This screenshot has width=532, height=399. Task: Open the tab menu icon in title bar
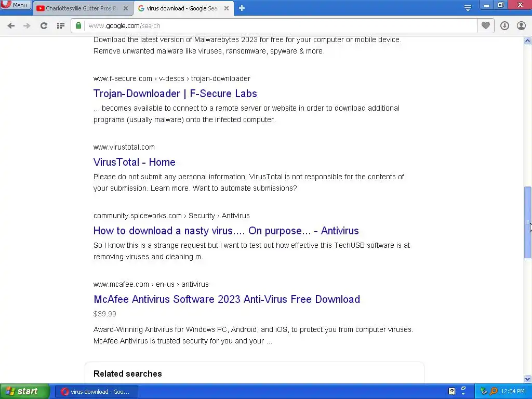(x=468, y=8)
